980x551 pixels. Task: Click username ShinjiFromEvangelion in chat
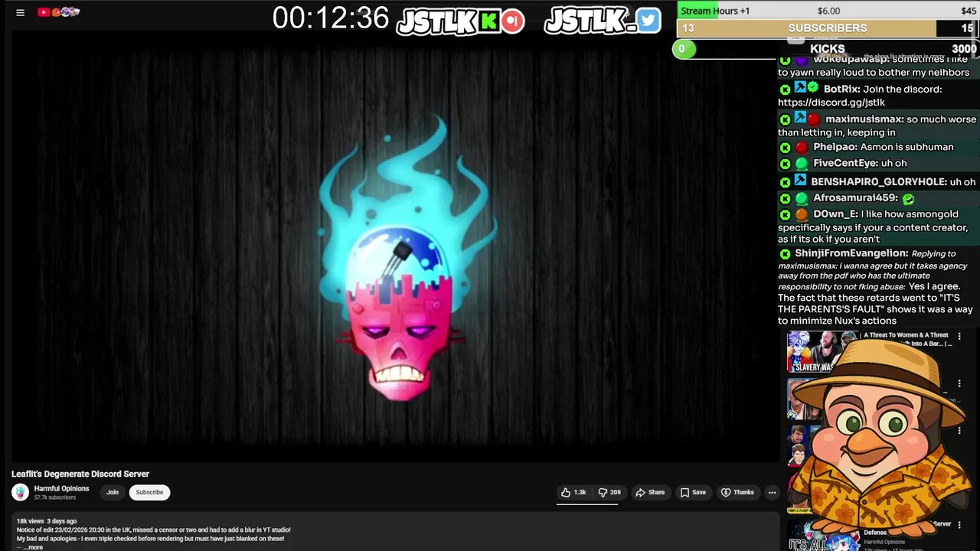click(x=851, y=253)
